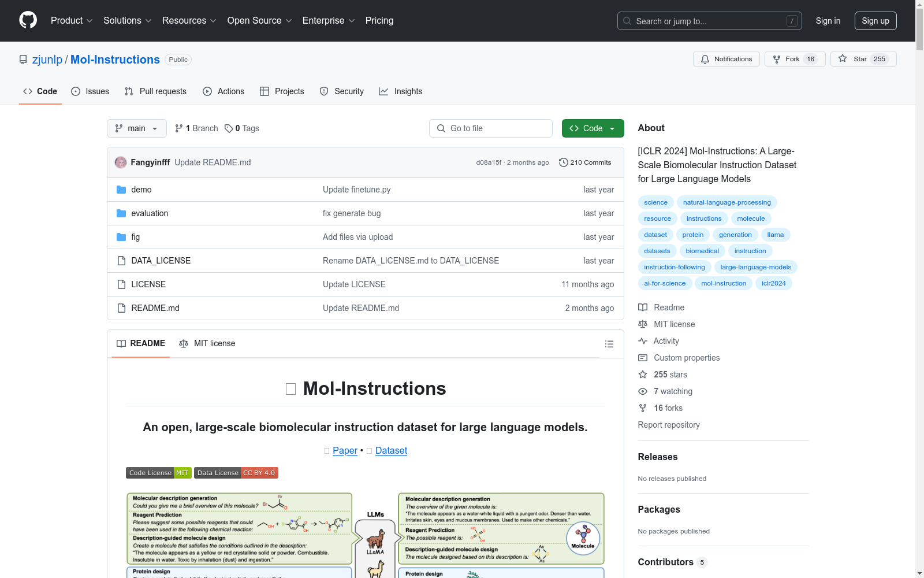Click the star icon beside 255 stars
The height and width of the screenshot is (578, 924).
click(x=643, y=375)
